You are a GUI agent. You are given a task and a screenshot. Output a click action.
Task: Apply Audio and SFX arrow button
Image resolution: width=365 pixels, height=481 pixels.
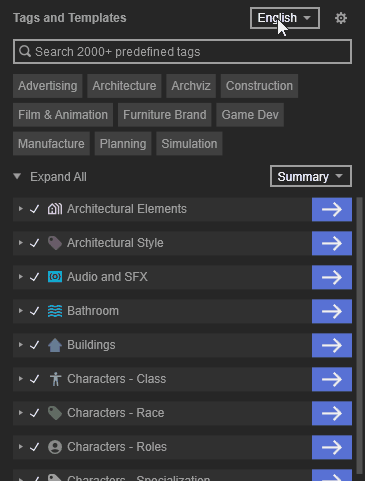coord(332,277)
